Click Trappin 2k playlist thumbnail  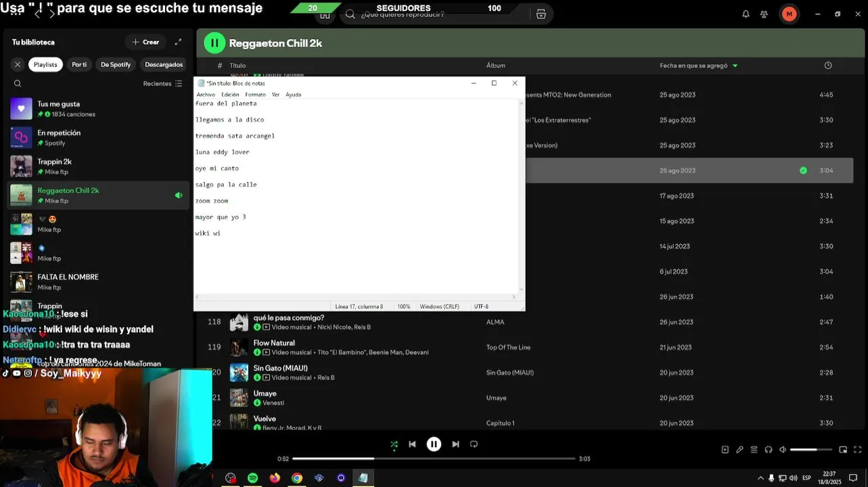tap(21, 166)
